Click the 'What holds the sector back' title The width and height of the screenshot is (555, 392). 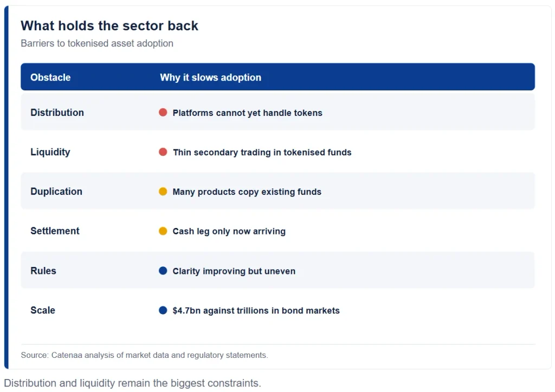coord(109,26)
